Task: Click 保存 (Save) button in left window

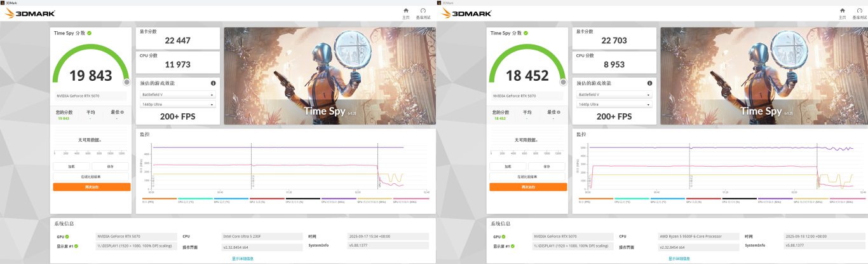Action: [111, 167]
